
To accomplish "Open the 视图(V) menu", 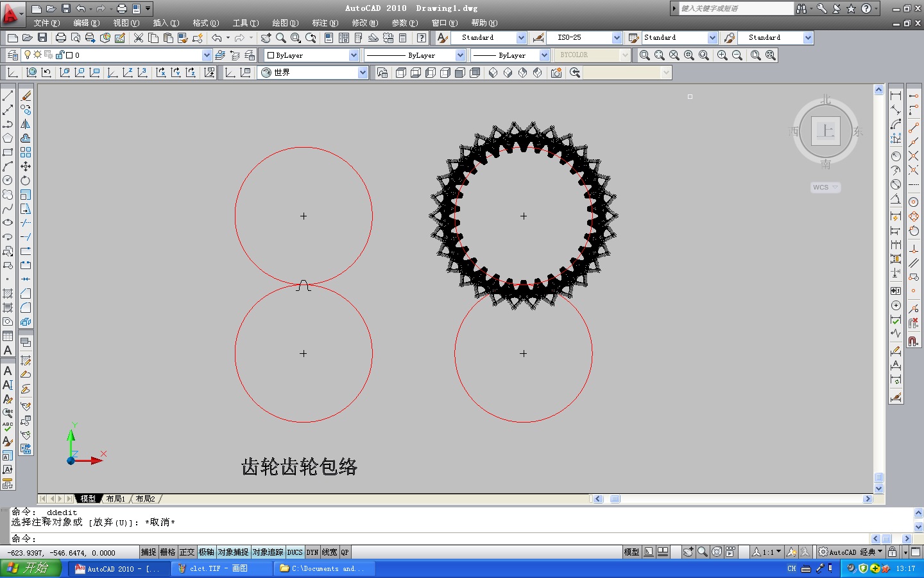I will (126, 23).
